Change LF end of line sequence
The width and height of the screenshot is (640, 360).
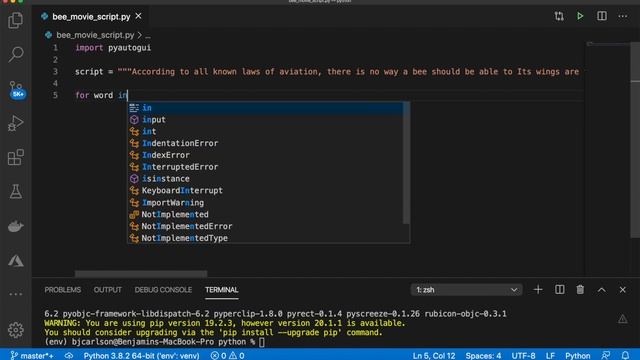pos(550,356)
